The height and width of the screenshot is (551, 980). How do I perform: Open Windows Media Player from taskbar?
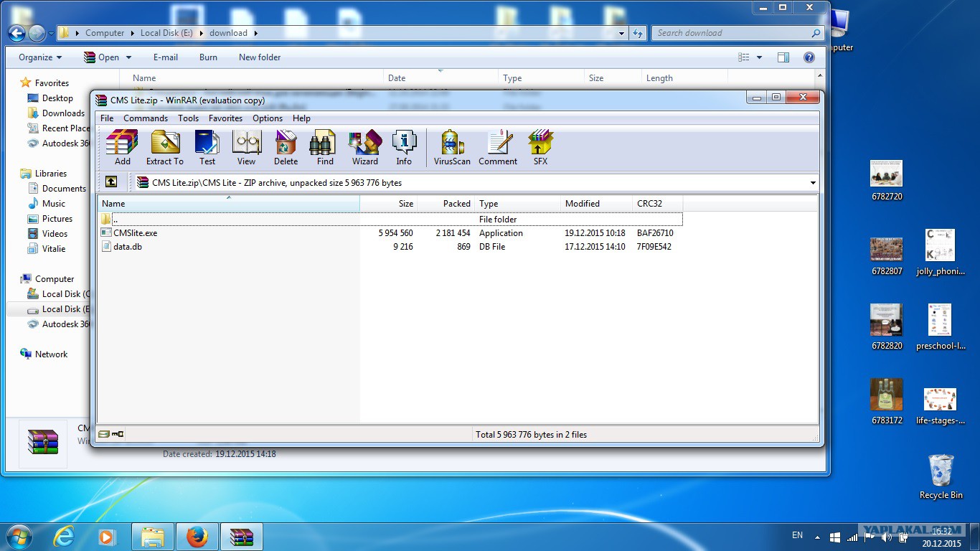click(106, 536)
